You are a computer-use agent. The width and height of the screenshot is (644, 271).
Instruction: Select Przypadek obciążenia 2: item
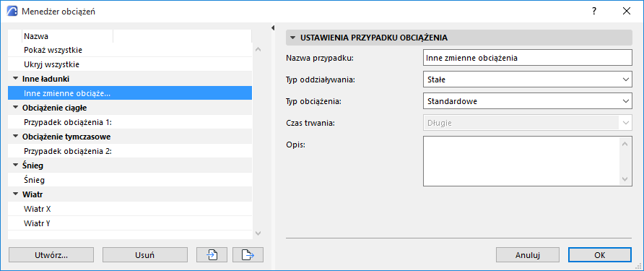(130, 151)
